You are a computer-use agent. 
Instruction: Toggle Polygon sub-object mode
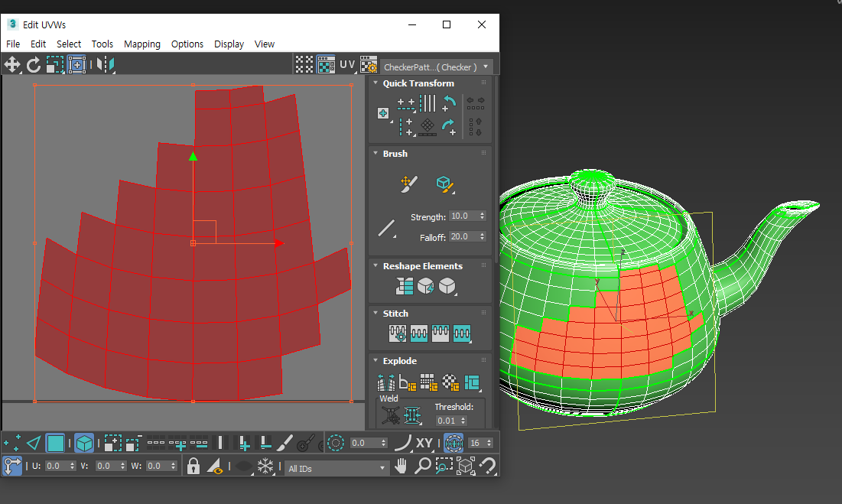55,444
